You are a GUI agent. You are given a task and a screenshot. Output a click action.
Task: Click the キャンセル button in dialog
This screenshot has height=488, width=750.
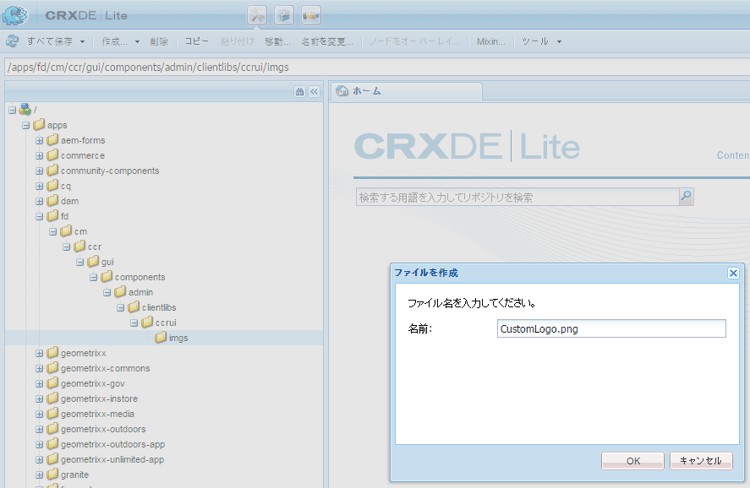click(701, 461)
